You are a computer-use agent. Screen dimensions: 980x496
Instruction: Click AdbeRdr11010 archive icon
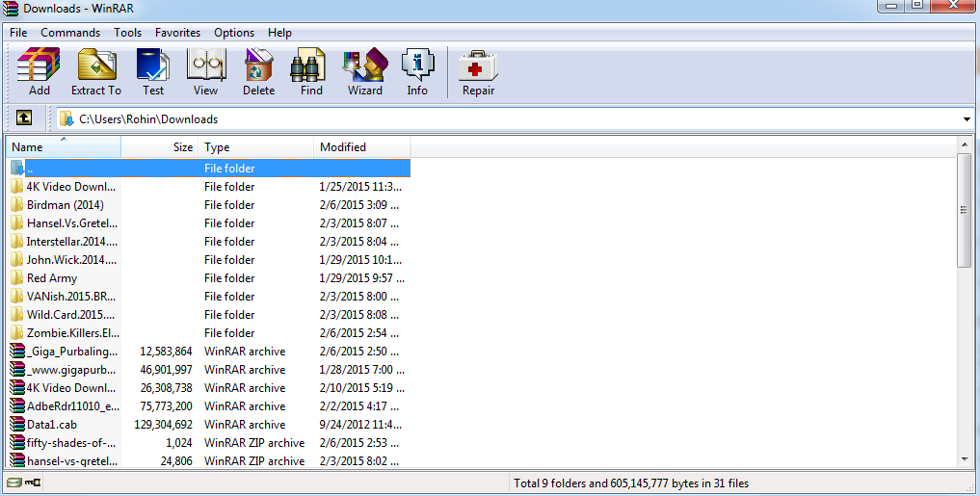17,406
